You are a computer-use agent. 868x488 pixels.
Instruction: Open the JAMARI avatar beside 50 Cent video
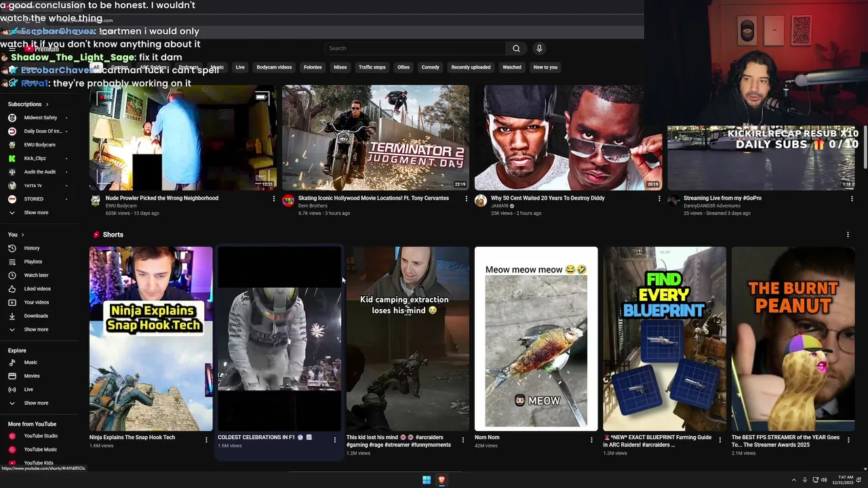coord(481,201)
